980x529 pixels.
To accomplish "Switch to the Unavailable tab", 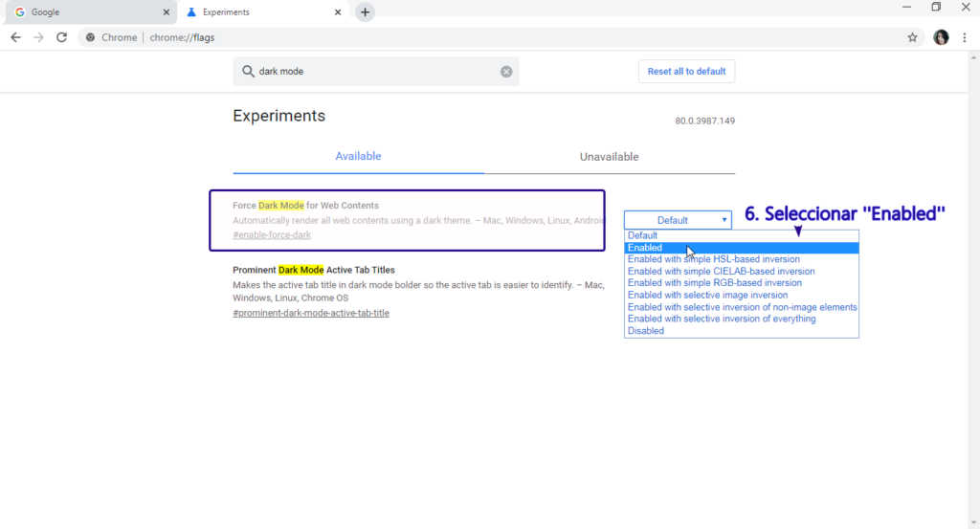I will [609, 157].
